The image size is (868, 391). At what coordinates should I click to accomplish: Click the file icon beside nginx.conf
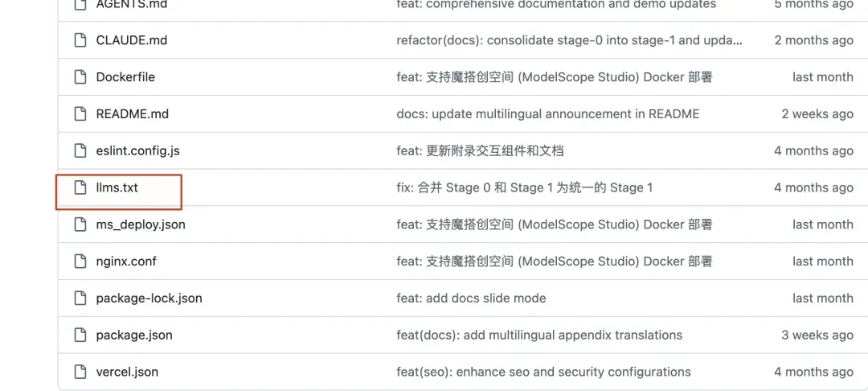80,261
